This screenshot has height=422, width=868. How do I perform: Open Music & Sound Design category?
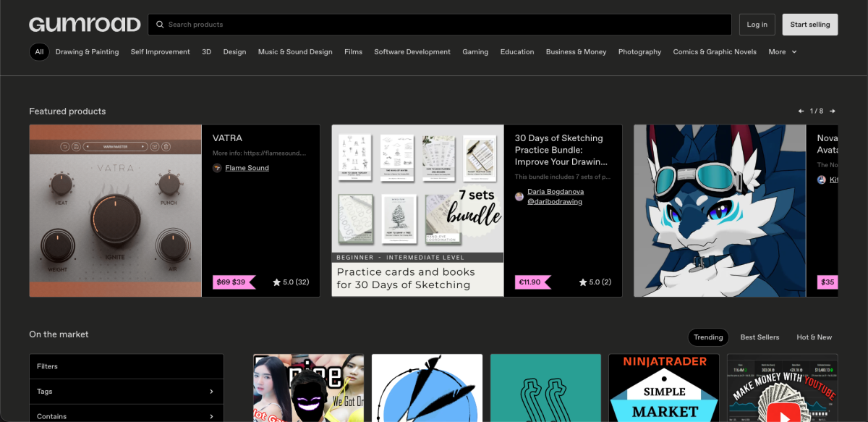pyautogui.click(x=295, y=52)
